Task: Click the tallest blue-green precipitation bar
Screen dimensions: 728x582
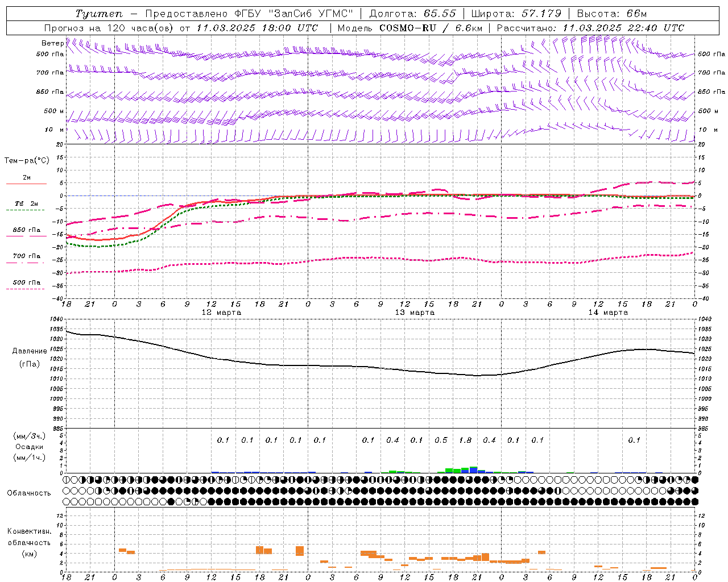Action: (x=473, y=469)
